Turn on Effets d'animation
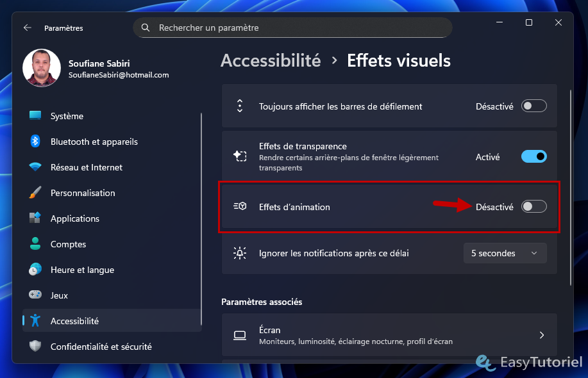 pos(533,206)
